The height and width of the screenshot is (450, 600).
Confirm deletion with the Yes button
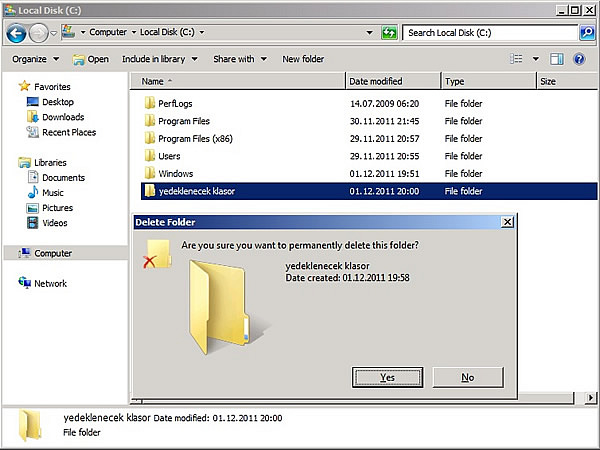(387, 377)
